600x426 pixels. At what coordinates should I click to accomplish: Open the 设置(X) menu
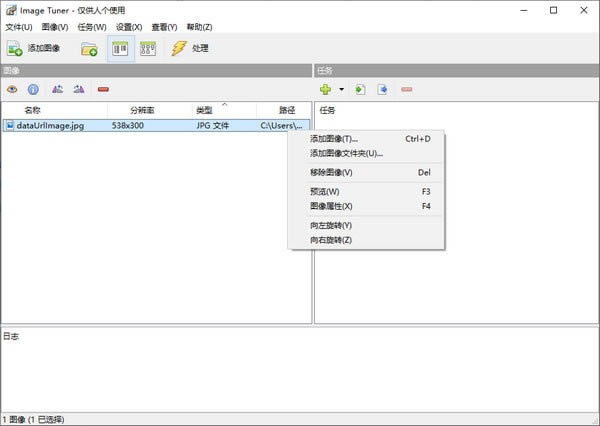pos(129,27)
